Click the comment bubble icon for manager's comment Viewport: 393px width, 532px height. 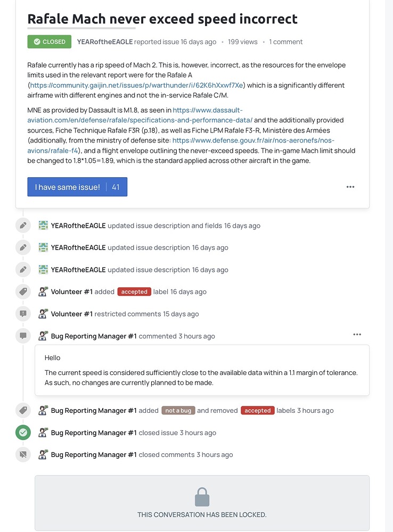coord(23,336)
